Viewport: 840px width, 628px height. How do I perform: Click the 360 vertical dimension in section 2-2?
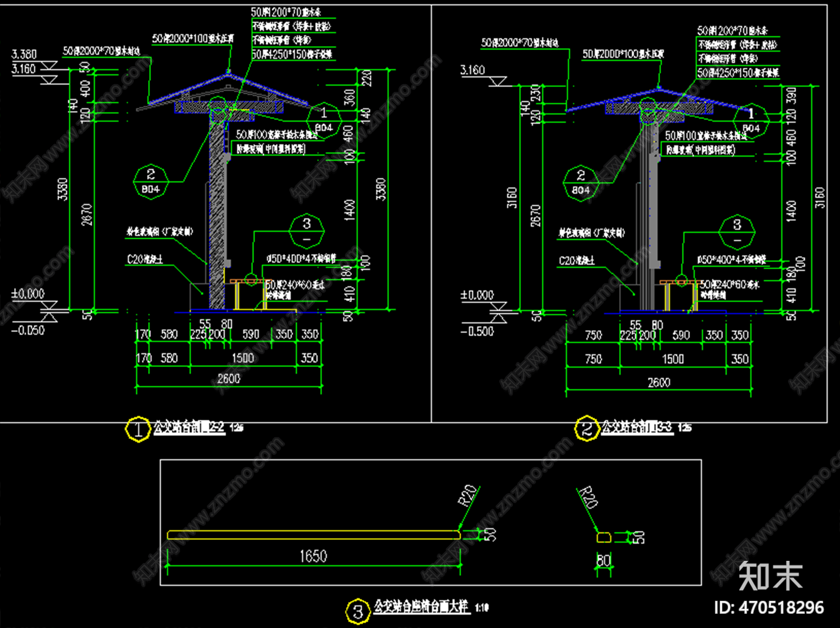349,98
